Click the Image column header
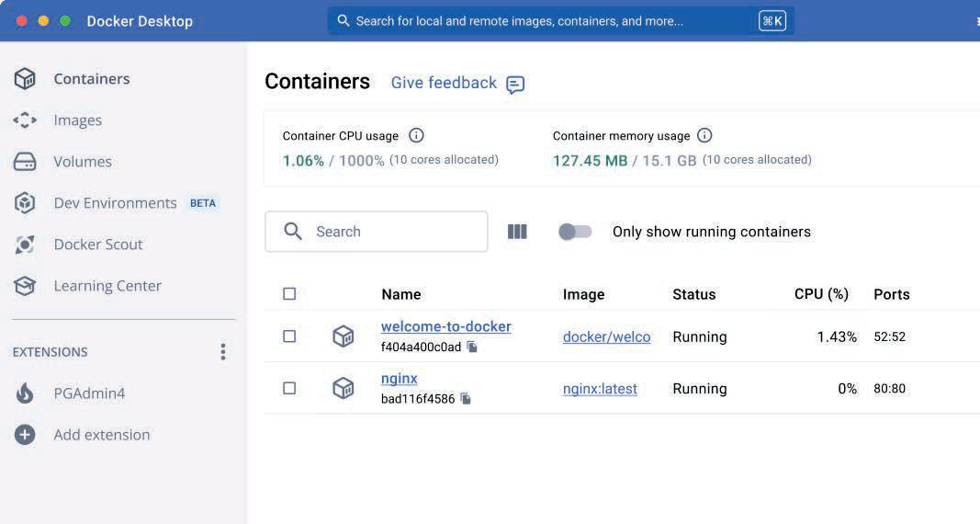This screenshot has height=524, width=980. 584,294
